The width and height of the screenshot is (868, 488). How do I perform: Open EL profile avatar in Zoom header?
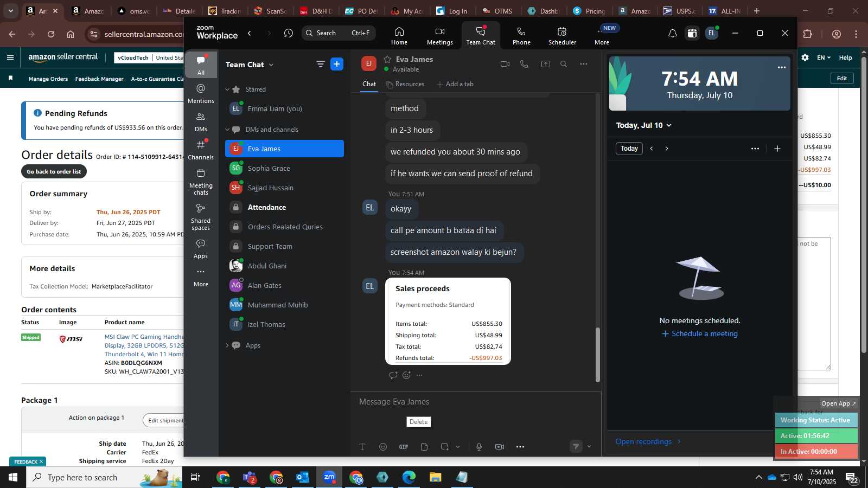click(x=712, y=33)
